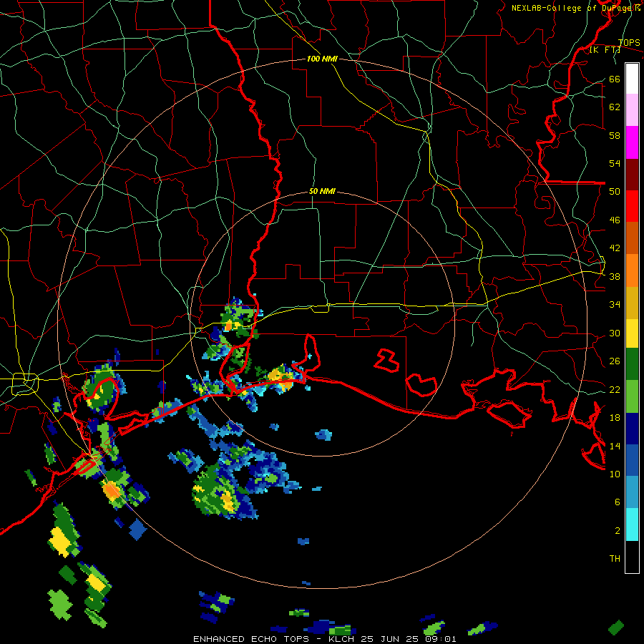644x644 pixels.
Task: Click the '100 NMI' range ring label
Action: coord(322,59)
